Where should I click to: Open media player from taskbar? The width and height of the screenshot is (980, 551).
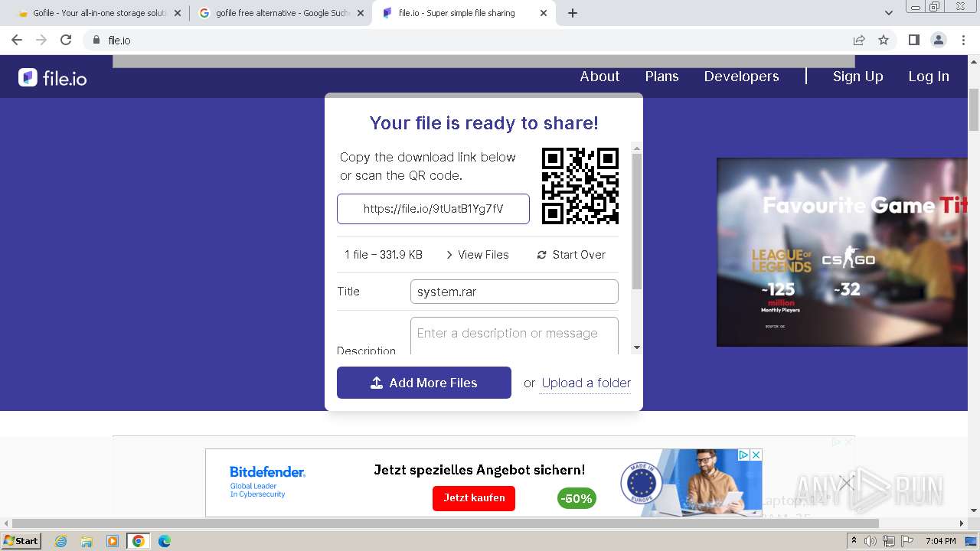coord(113,541)
